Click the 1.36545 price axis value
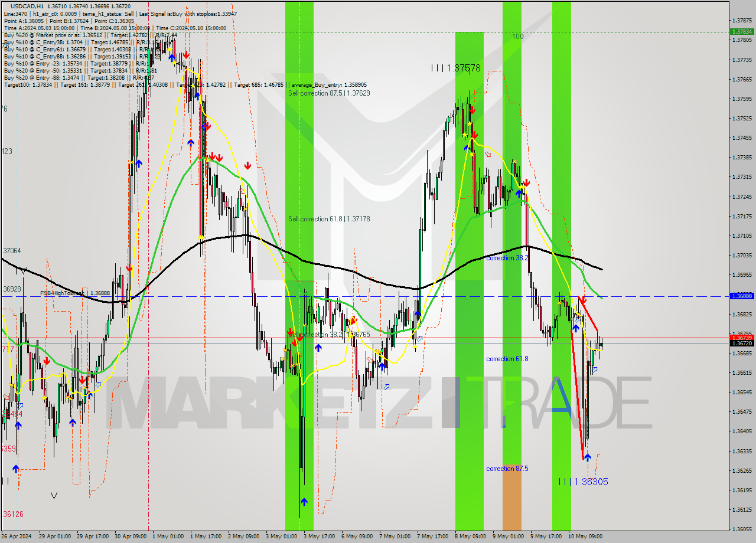The height and width of the screenshot is (543, 756). (x=741, y=392)
